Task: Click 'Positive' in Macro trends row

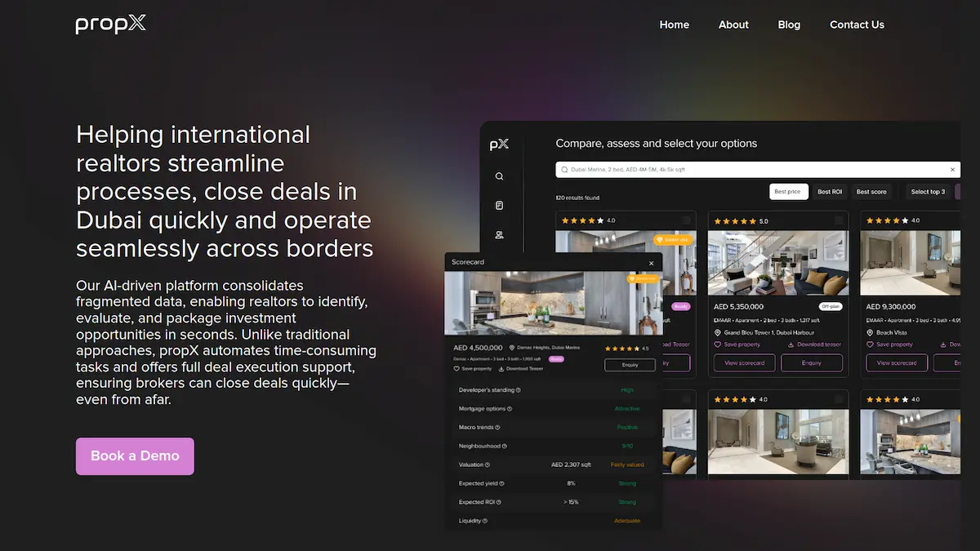Action: coord(627,427)
